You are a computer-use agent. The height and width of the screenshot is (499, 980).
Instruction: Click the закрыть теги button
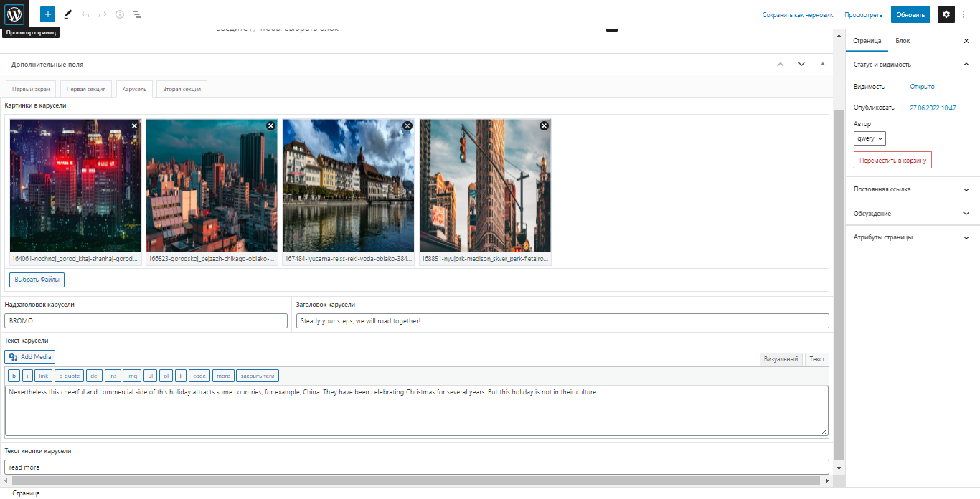[x=258, y=376]
